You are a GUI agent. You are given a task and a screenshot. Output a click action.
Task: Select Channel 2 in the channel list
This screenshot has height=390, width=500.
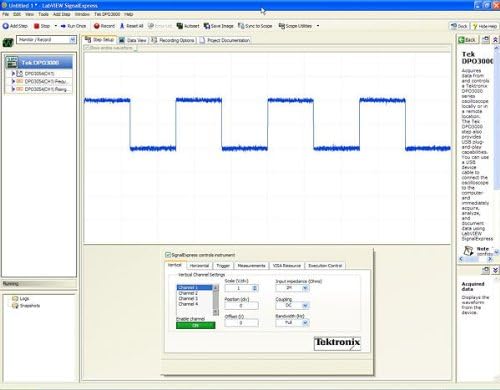194,293
